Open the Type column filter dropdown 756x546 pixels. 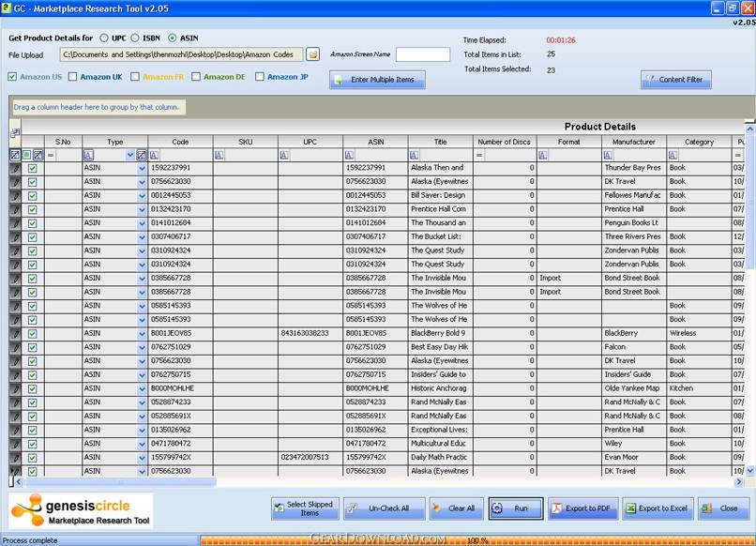point(129,155)
